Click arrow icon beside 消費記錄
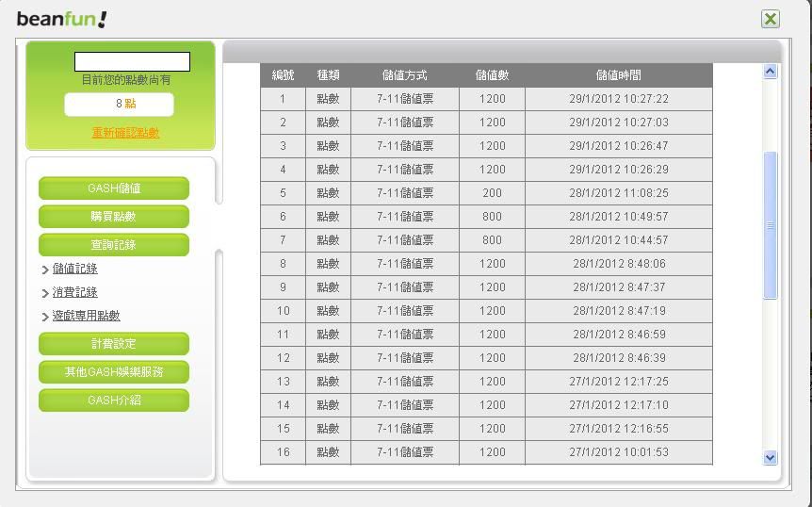Viewport: 812px width, 507px height. (x=45, y=294)
